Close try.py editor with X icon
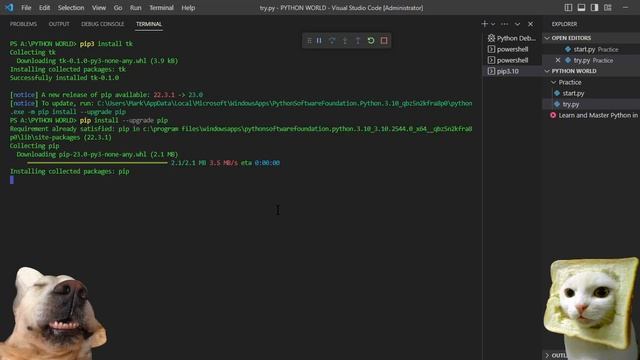The image size is (640, 360). [x=558, y=60]
